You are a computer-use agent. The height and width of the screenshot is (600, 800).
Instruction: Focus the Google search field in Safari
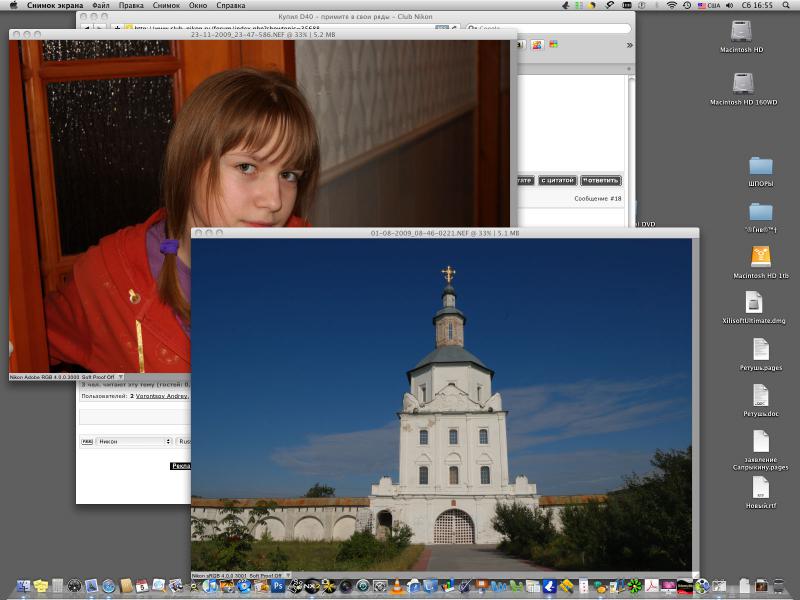548,28
